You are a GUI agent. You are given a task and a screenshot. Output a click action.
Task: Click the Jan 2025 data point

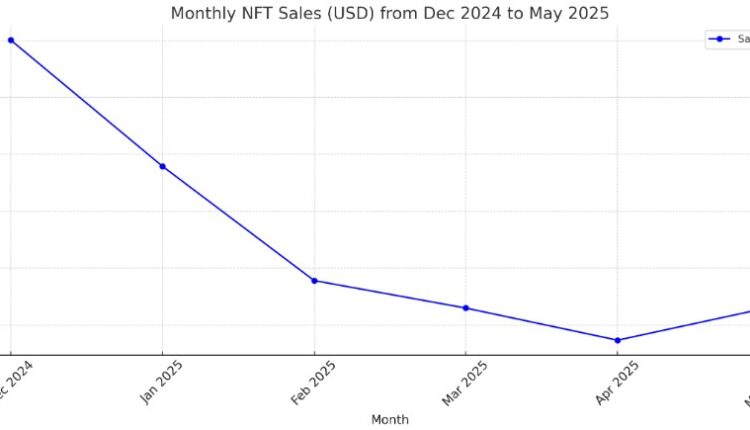(x=162, y=166)
